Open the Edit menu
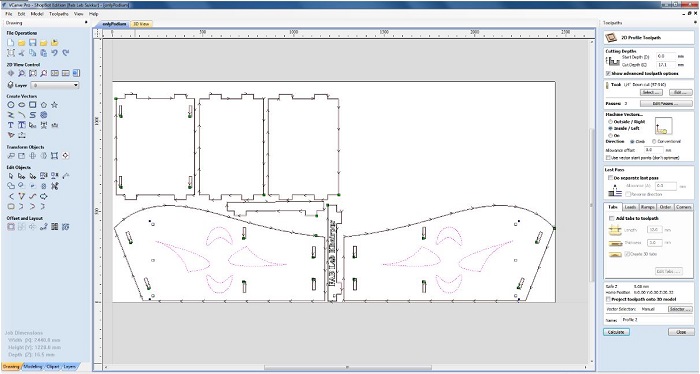Viewport: 700px width, 374px height. [21, 14]
